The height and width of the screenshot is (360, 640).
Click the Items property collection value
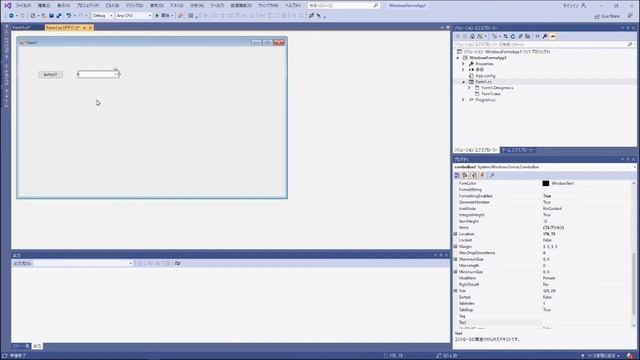(553, 228)
